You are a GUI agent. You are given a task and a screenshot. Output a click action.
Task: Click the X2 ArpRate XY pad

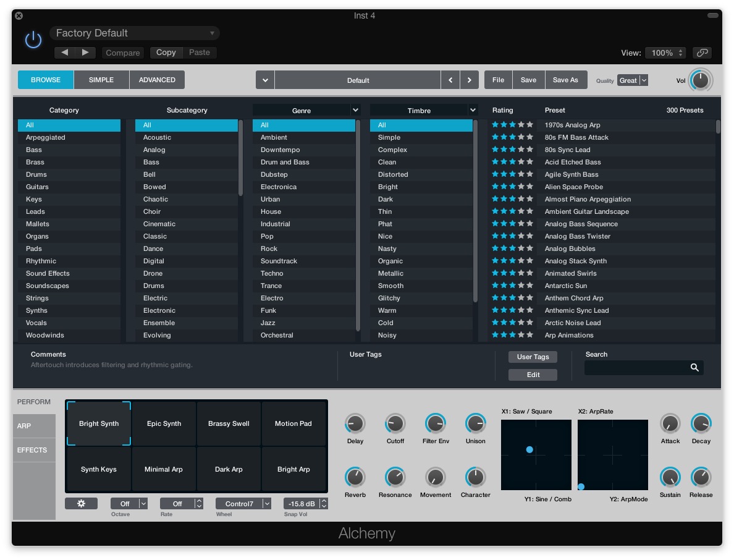(613, 455)
